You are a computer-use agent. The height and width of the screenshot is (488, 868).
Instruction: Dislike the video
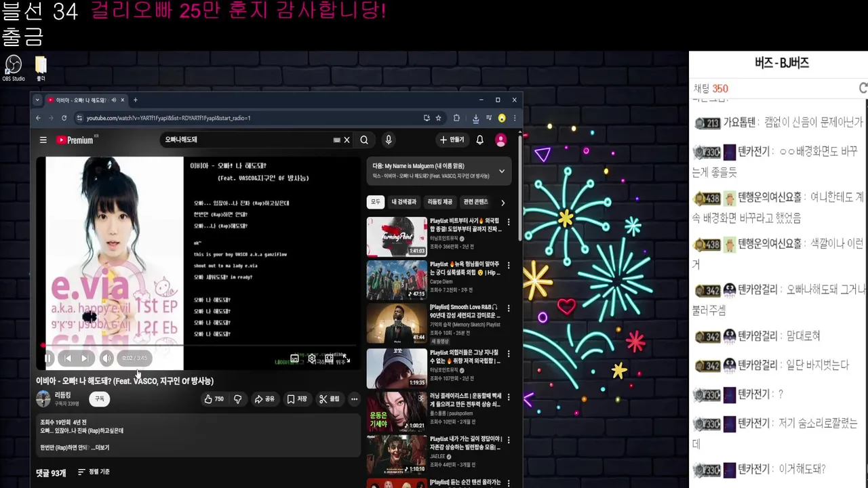237,399
